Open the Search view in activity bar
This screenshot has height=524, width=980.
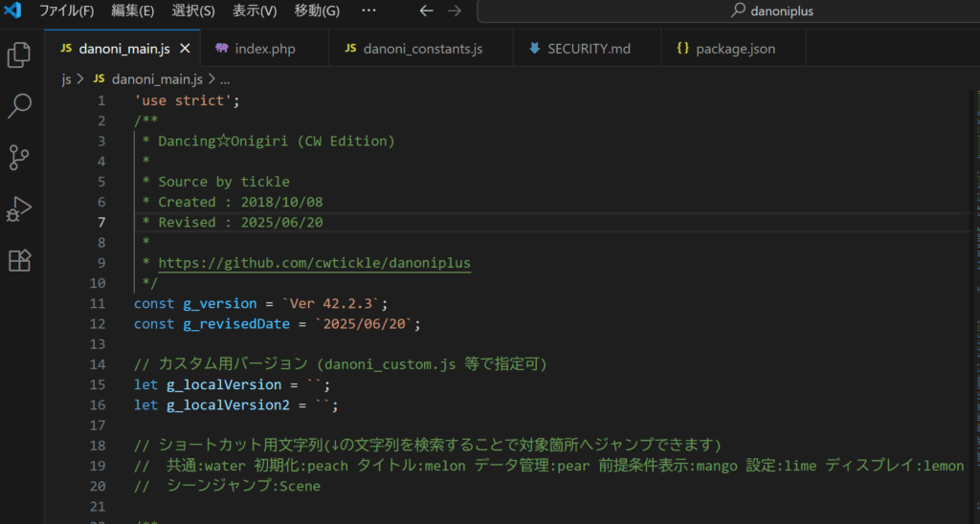point(19,106)
